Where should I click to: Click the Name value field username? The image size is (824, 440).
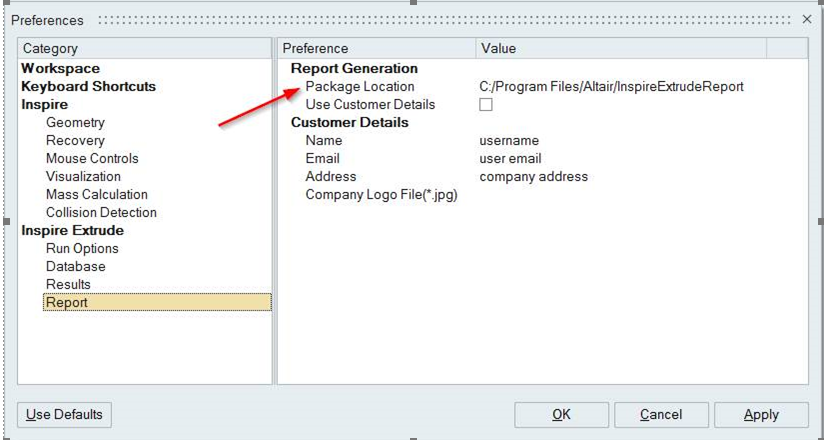coord(509,141)
